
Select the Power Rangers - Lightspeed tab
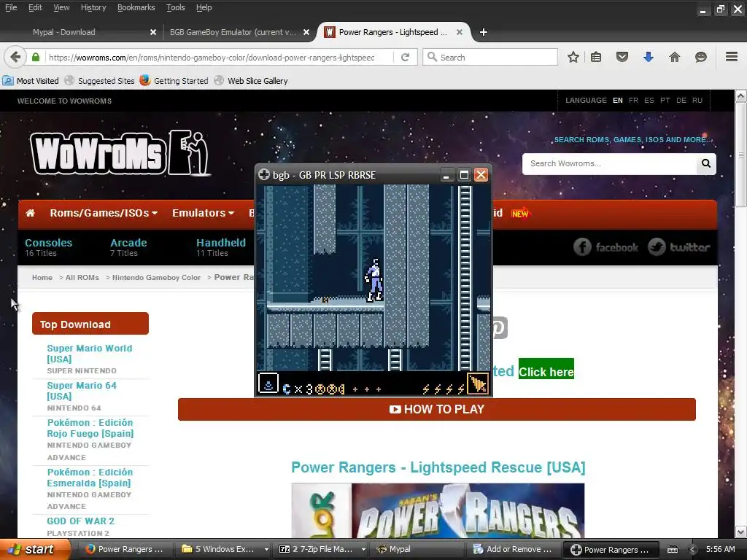point(393,32)
